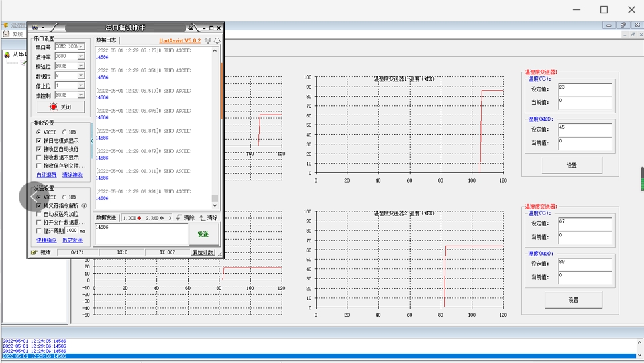The image size is (644, 363).
Task: Open the 波特率 9600 dropdown
Action: (81, 56)
